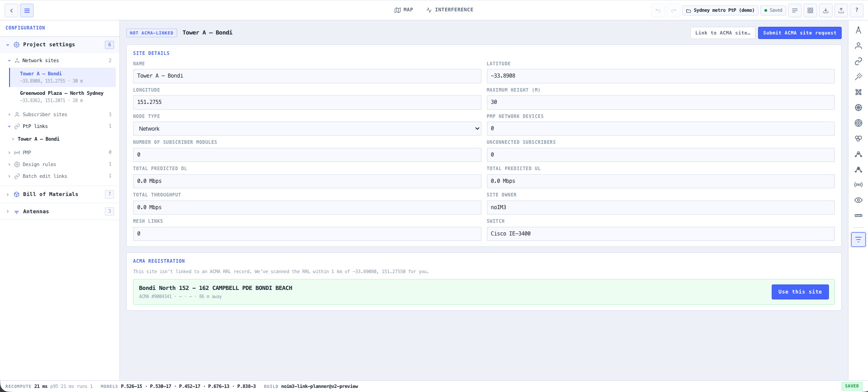Click Submit ACMA site request button
This screenshot has height=392, width=868.
tap(799, 33)
